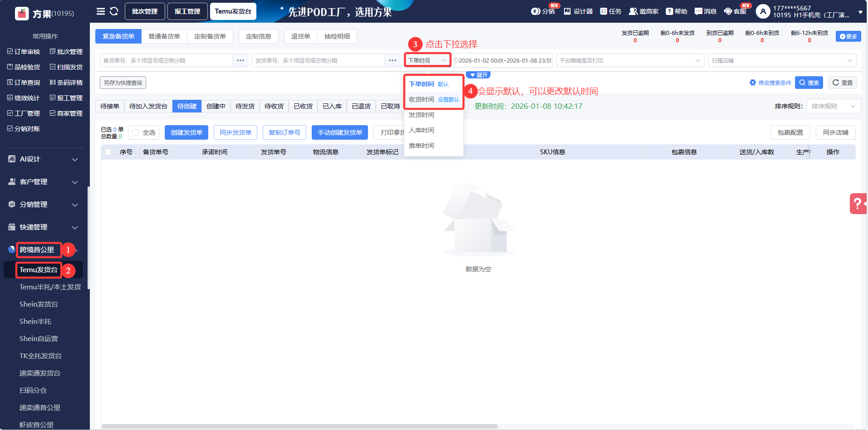Click the blue 搜索 search button
The image size is (868, 430).
coord(809,83)
